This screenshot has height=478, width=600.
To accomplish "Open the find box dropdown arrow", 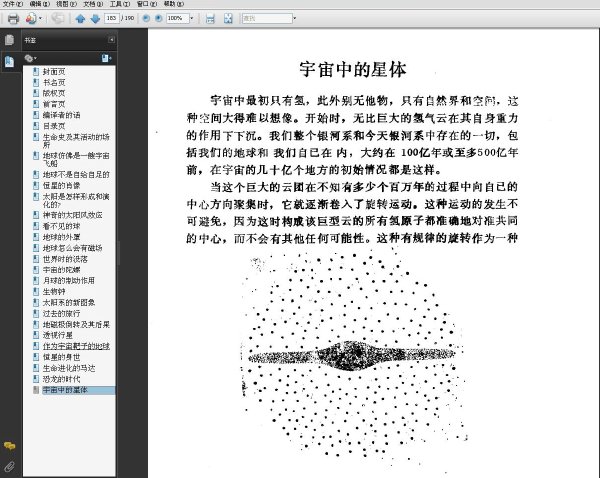I will tap(294, 18).
